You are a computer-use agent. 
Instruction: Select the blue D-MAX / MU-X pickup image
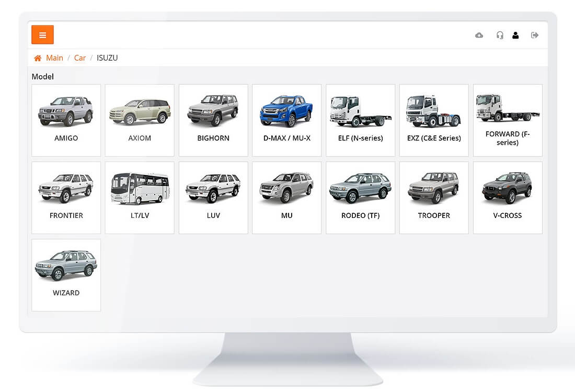(286, 111)
